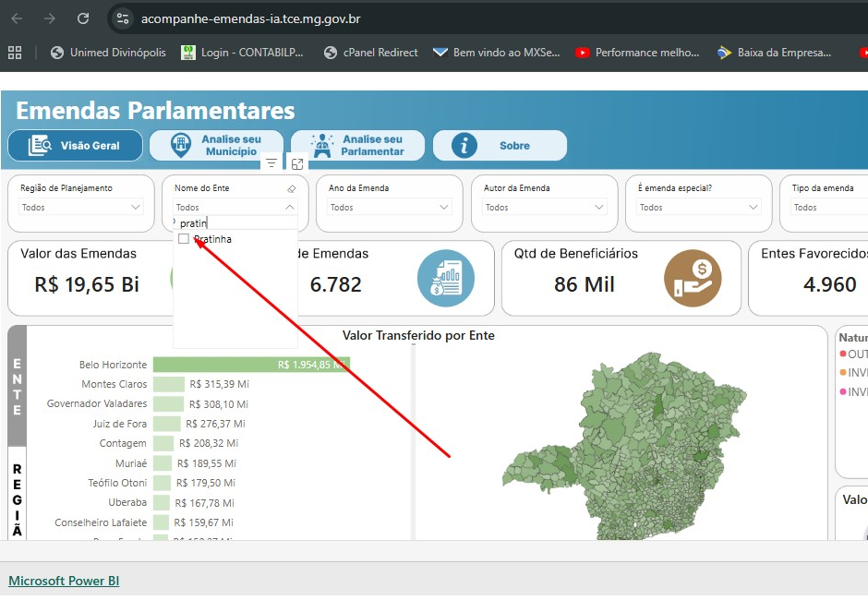868x600 pixels.
Task: Click the filter icon above Nome do Ente
Action: coord(271,163)
